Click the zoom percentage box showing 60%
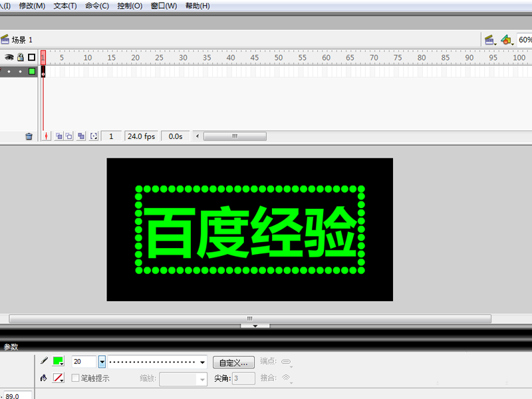The image size is (532, 399). (525, 40)
